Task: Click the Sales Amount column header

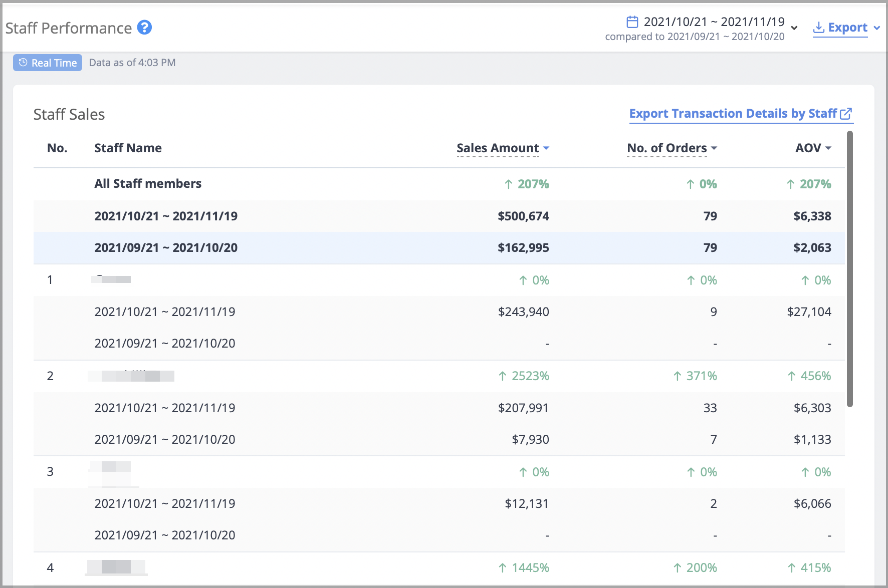Action: (x=498, y=148)
